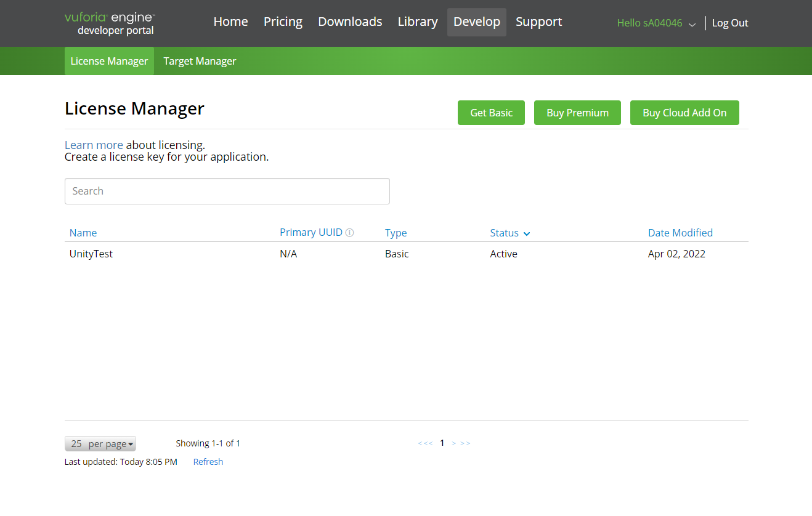Click the Get Basic button
This screenshot has height=516, width=812.
(x=491, y=113)
